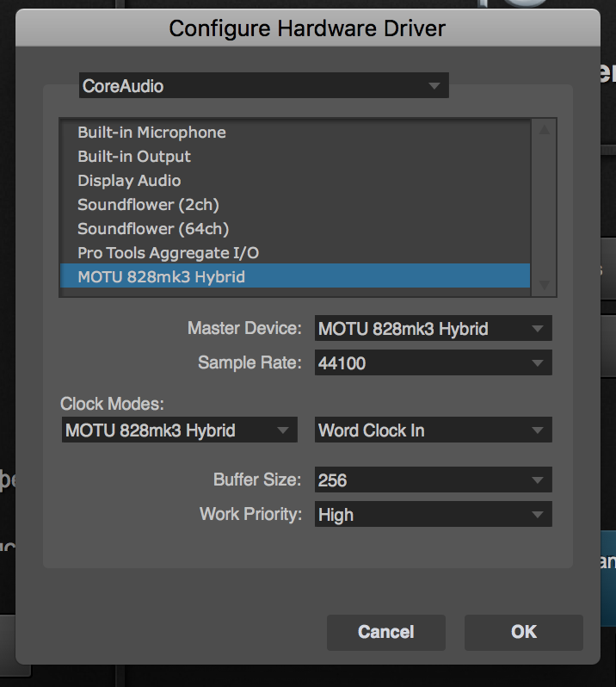This screenshot has height=687, width=616.
Task: Select Built-in Output in device list
Action: [134, 157]
